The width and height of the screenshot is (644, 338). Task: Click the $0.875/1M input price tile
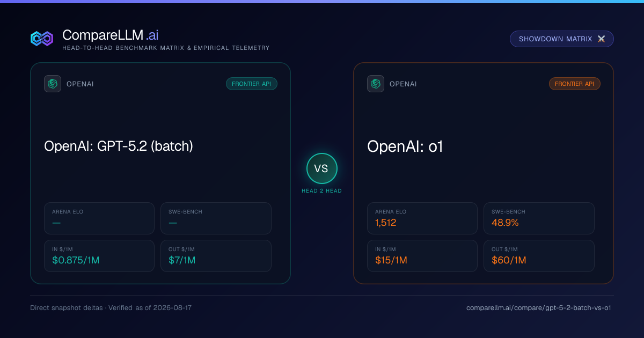coord(99,256)
